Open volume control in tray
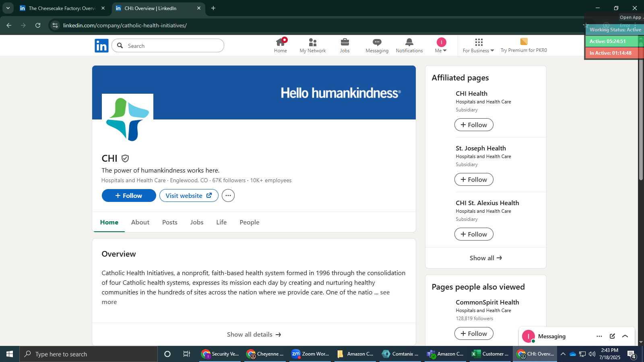Viewport: 644px width, 362px height. (x=592, y=354)
